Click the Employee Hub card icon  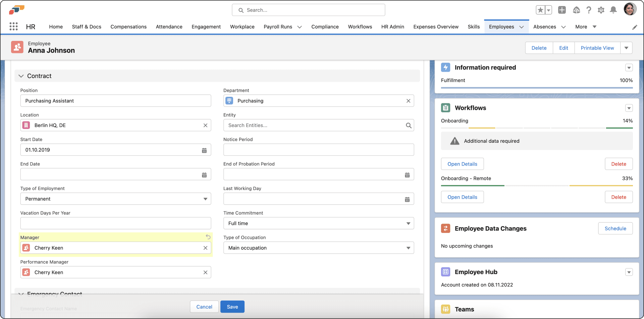click(x=445, y=272)
